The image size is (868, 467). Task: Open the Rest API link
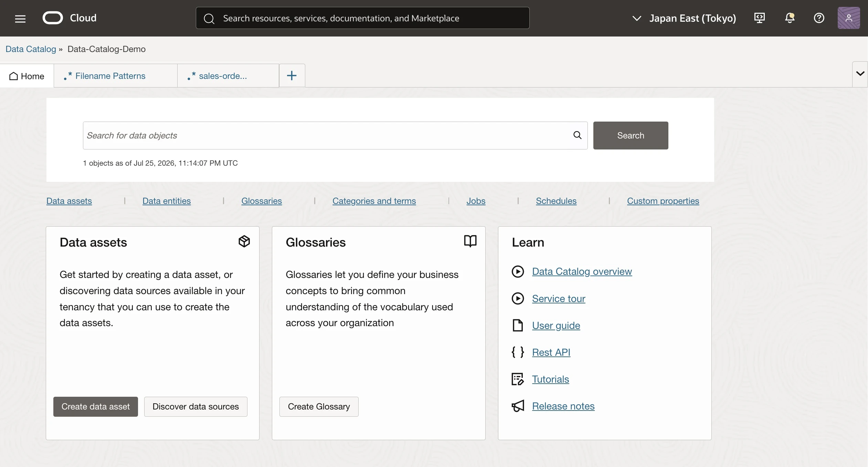coord(551,352)
